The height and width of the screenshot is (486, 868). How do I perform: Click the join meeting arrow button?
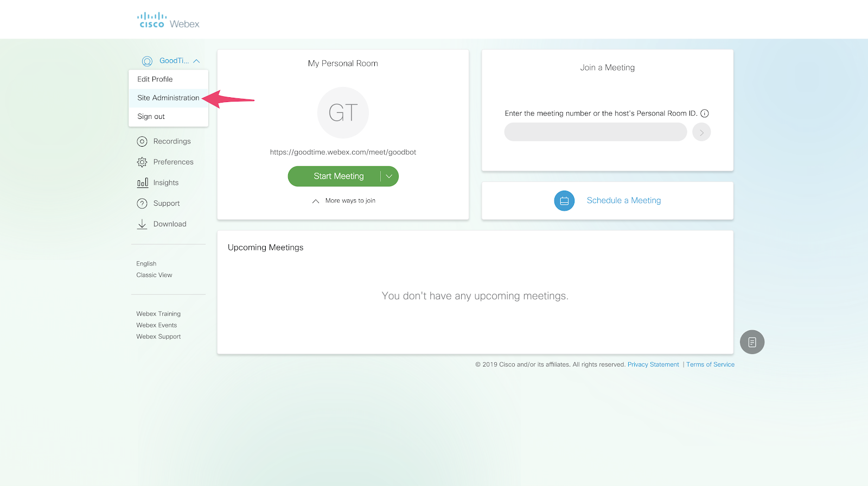[701, 132]
